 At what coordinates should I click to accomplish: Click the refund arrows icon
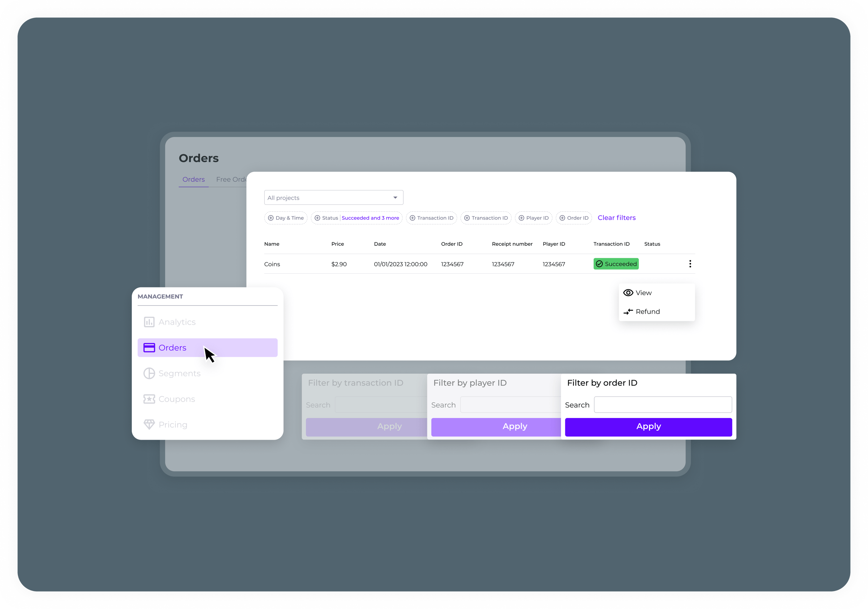point(628,311)
